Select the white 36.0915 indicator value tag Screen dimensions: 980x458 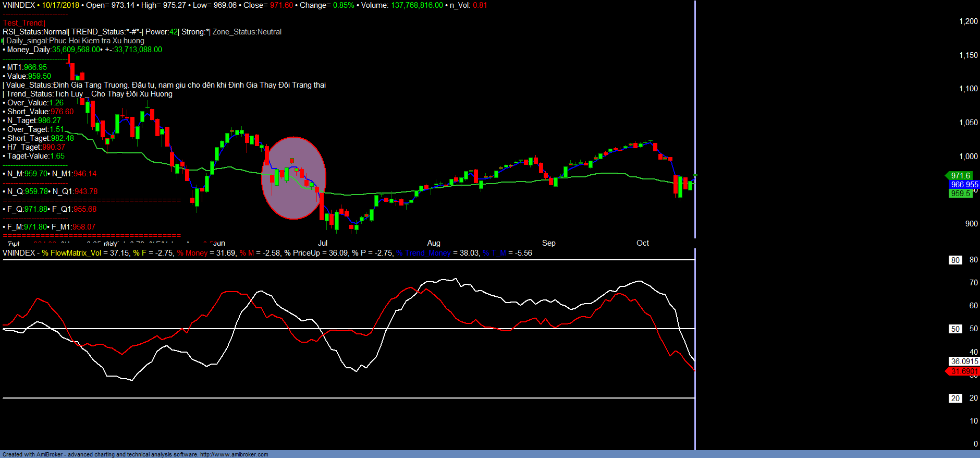tap(964, 361)
